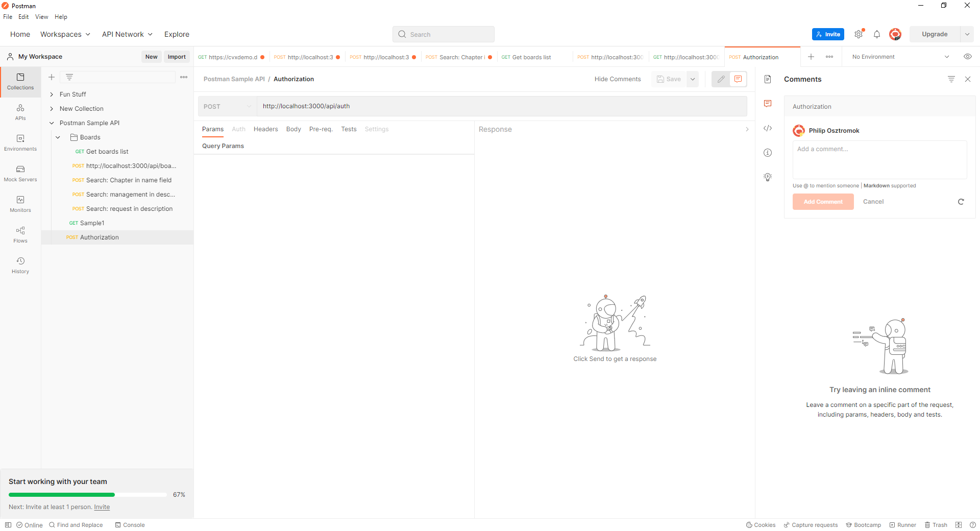Toggle two-pane view icon in status bar
The height and width of the screenshot is (531, 980).
click(959, 525)
